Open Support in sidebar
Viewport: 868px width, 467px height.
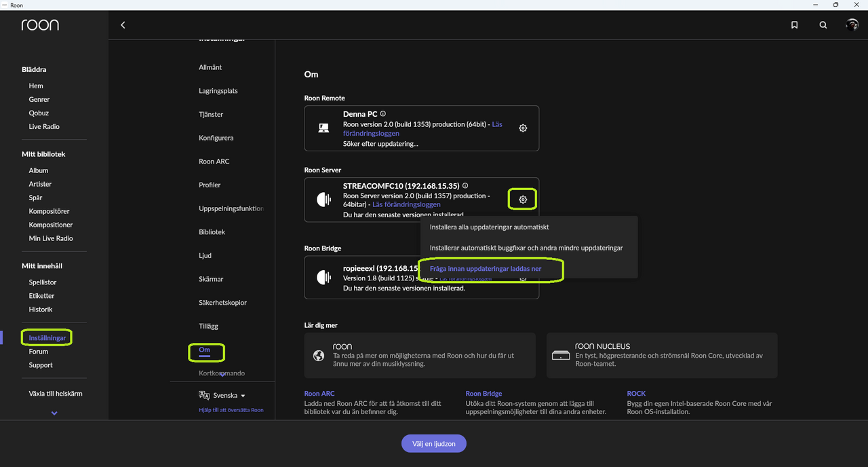point(41,365)
